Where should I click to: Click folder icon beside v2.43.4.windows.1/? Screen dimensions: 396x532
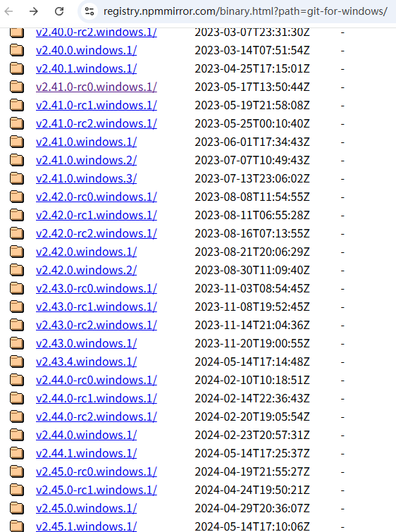click(x=17, y=361)
